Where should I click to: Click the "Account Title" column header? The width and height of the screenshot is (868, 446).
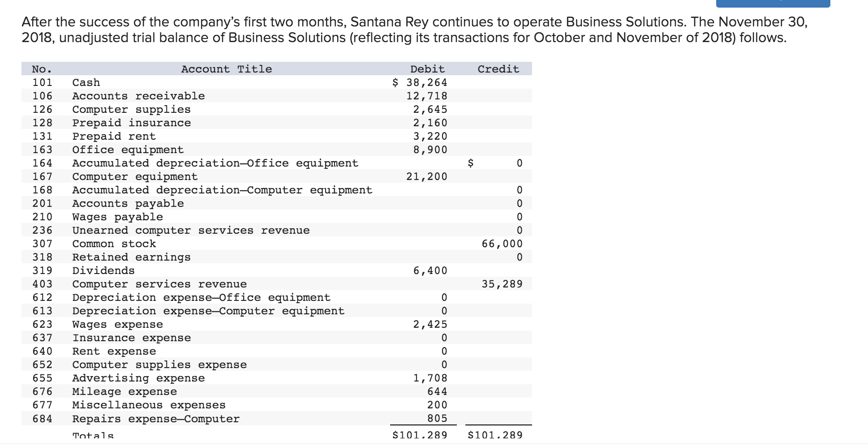click(x=226, y=69)
